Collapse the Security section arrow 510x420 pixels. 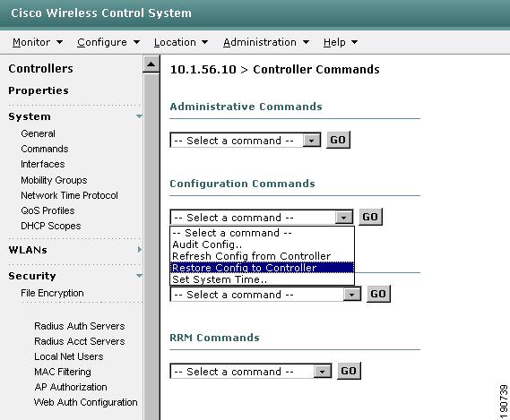click(x=139, y=276)
